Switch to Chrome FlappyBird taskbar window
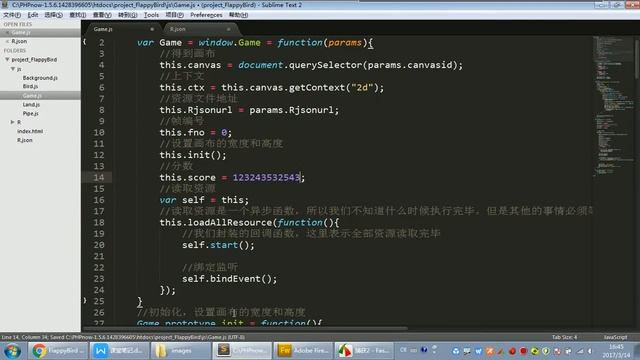The height and width of the screenshot is (360, 640). pos(58,351)
